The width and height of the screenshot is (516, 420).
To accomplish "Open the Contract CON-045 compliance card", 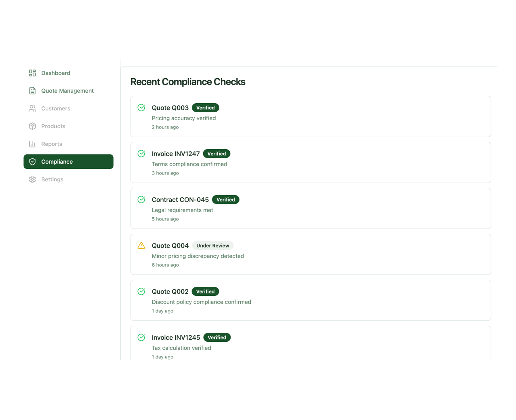I will (310, 208).
